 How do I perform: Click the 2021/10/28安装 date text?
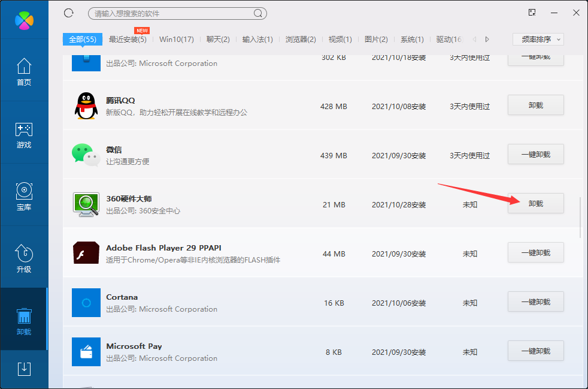399,205
